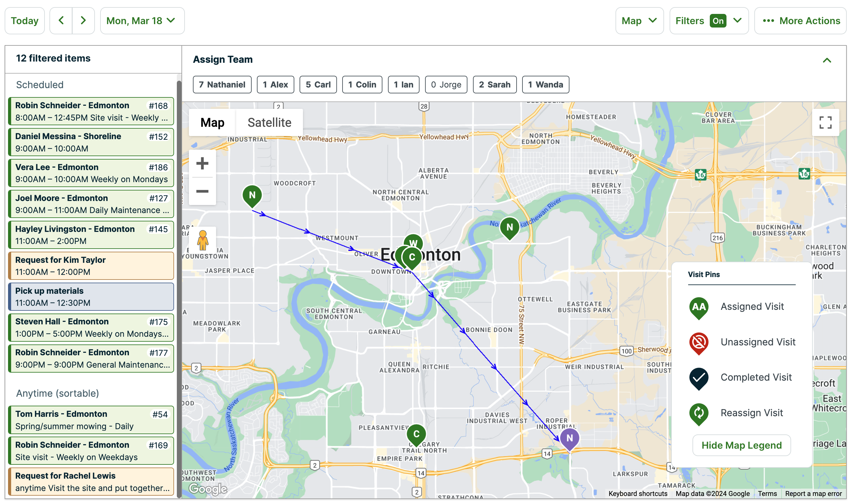This screenshot has height=504, width=852.
Task: Toggle Sarah in the Assign Team bar
Action: pyautogui.click(x=495, y=84)
